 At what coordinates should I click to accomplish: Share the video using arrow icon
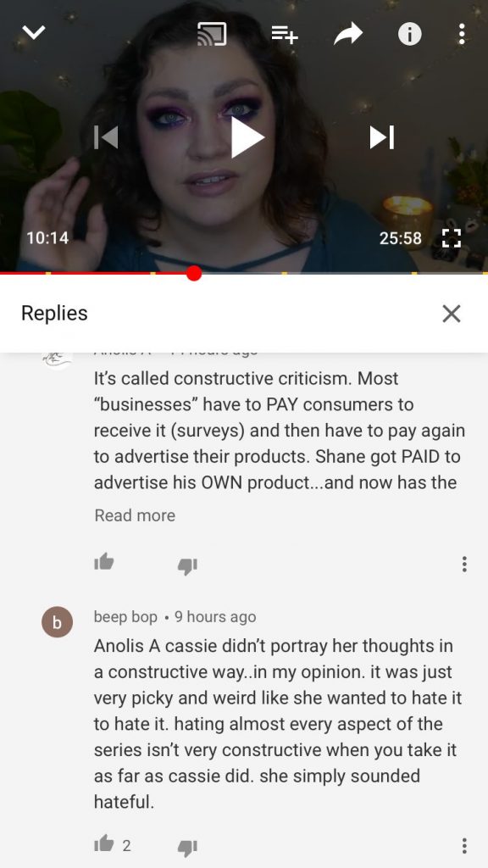[x=348, y=34]
